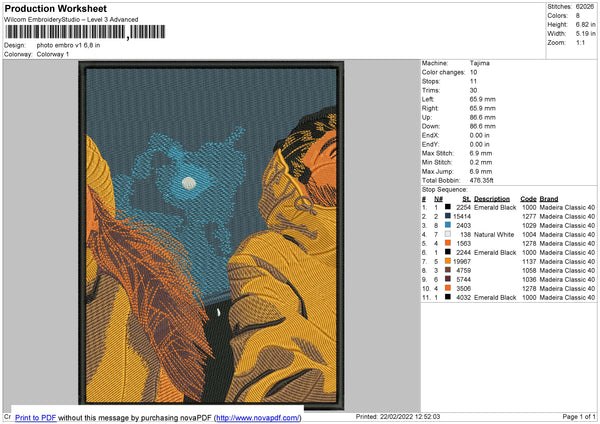Select brown swatch with 4759 stitches

tap(448, 270)
